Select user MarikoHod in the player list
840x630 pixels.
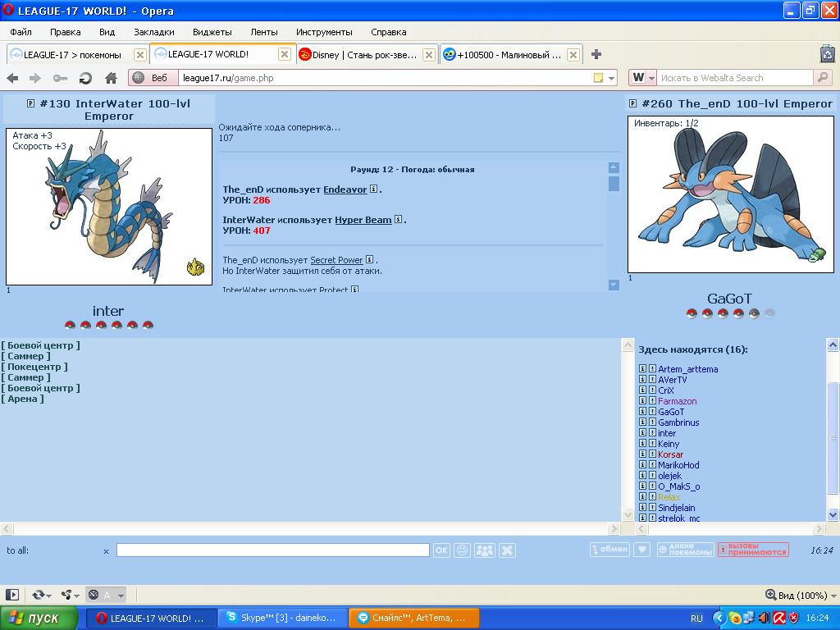click(678, 465)
